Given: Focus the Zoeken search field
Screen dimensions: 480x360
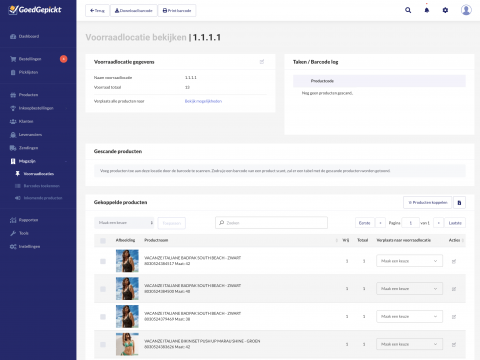Looking at the screenshot, I should (271, 223).
